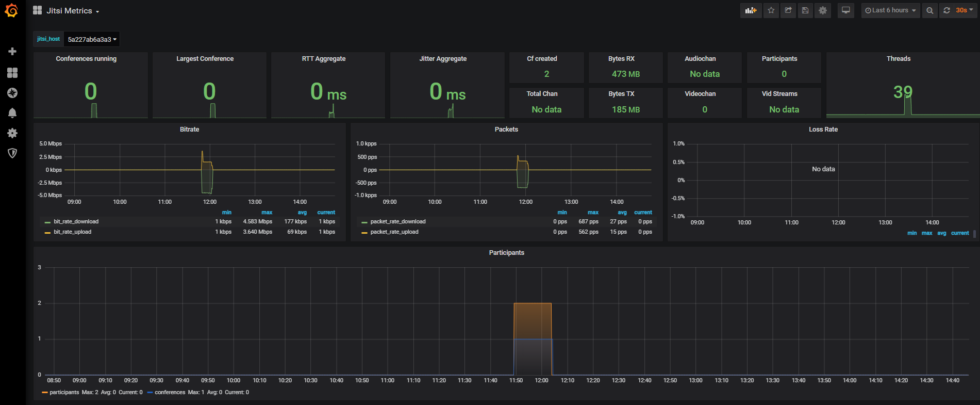The image size is (980, 405).
Task: Click the orange participants legend color swatch
Action: 44,393
